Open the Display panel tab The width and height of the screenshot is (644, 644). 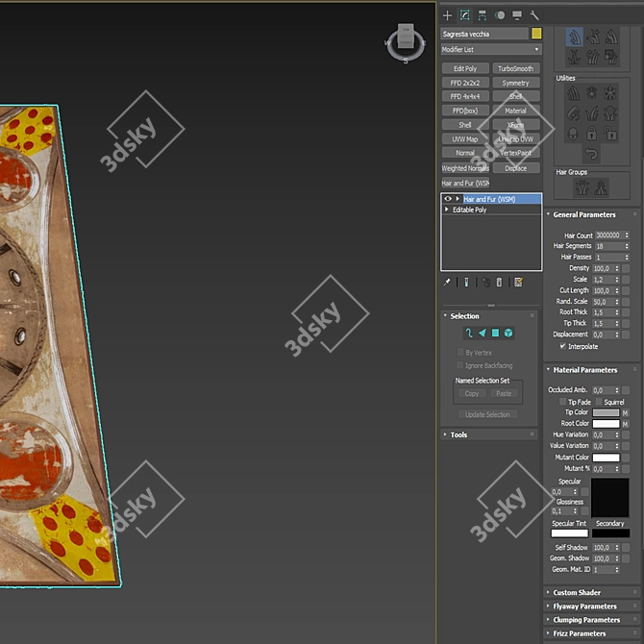[x=517, y=15]
